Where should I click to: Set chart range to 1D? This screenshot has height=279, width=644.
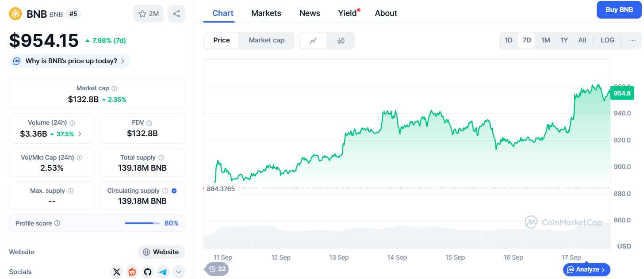(x=509, y=40)
